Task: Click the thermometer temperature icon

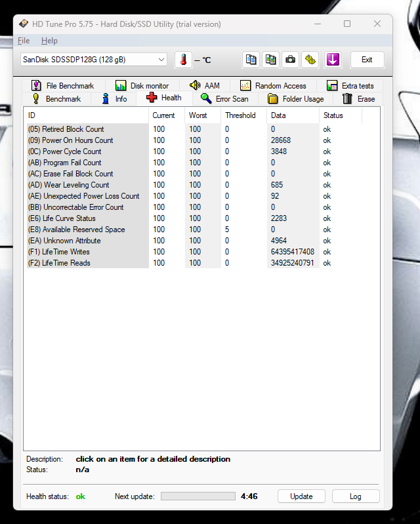Action: click(183, 60)
